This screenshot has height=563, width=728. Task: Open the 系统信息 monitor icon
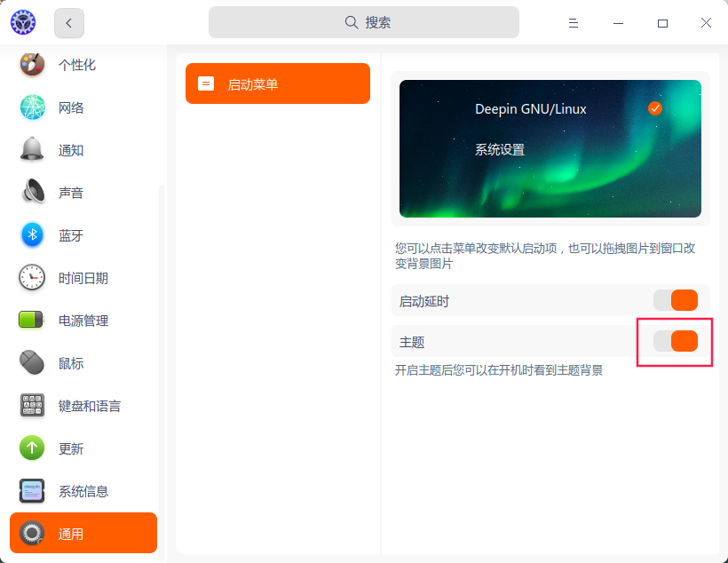32,490
